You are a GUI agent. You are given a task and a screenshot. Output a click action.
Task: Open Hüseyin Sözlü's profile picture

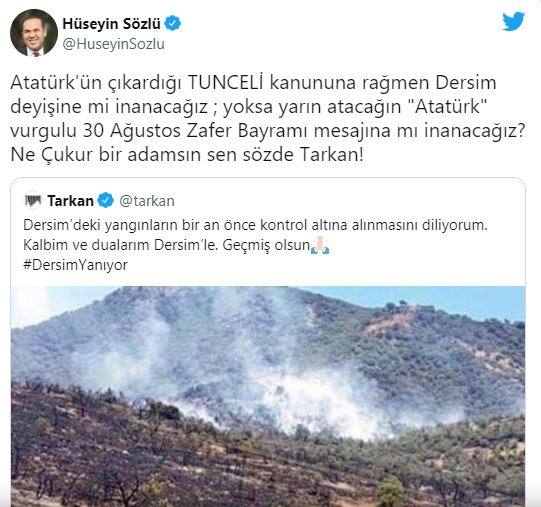pos(34,33)
